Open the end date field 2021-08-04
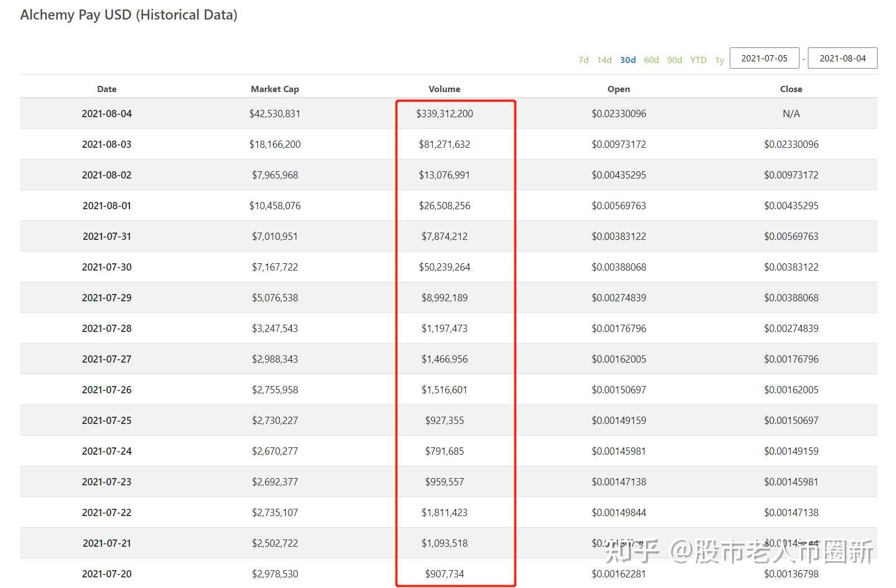Image resolution: width=896 pixels, height=588 pixels. (x=842, y=58)
